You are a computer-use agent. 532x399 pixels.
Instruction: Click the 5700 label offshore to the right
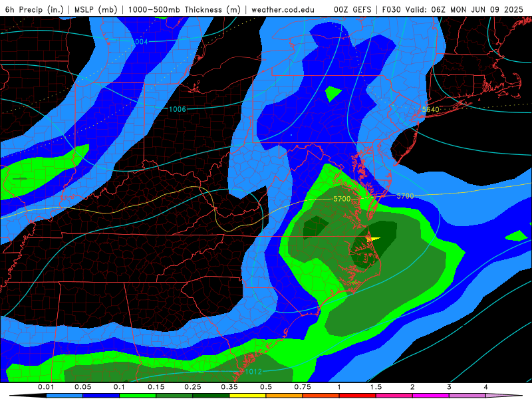[405, 196]
